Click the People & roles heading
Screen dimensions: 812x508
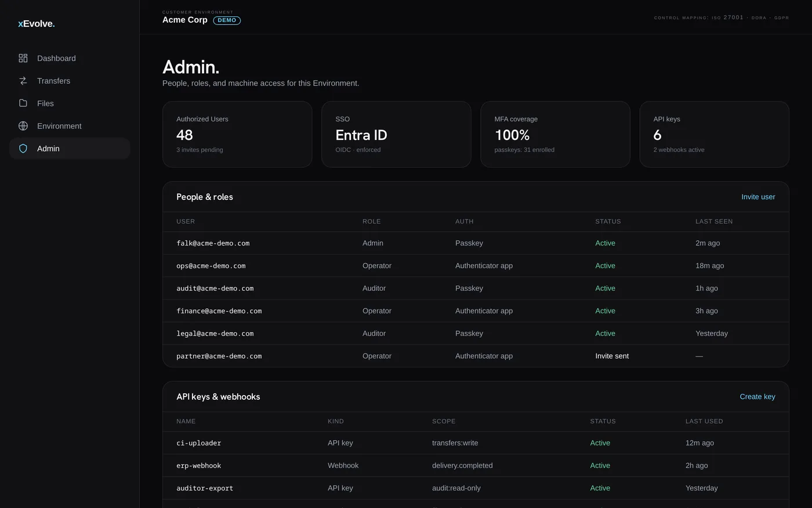click(x=205, y=197)
